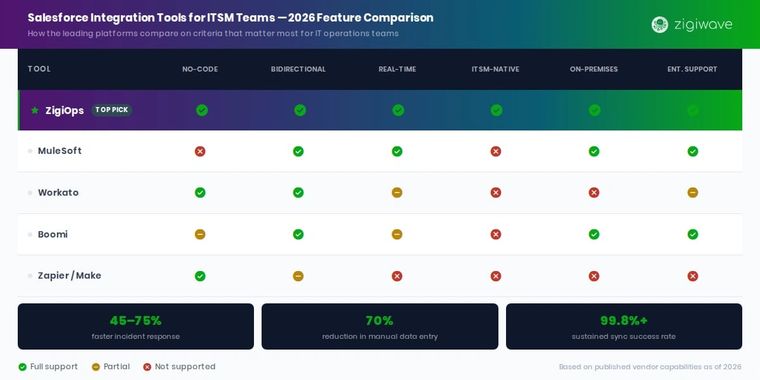This screenshot has height=380, width=760.
Task: Click the Full support legend icon
Action: pos(22,367)
